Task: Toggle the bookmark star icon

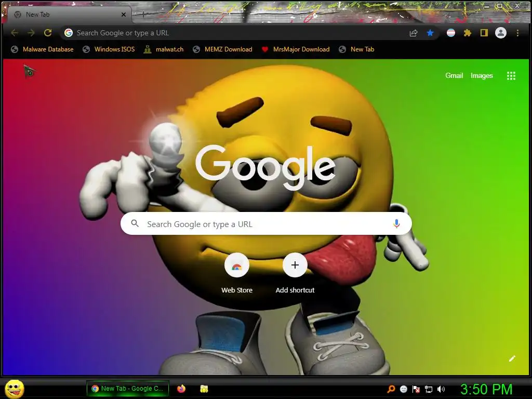Action: [x=430, y=33]
